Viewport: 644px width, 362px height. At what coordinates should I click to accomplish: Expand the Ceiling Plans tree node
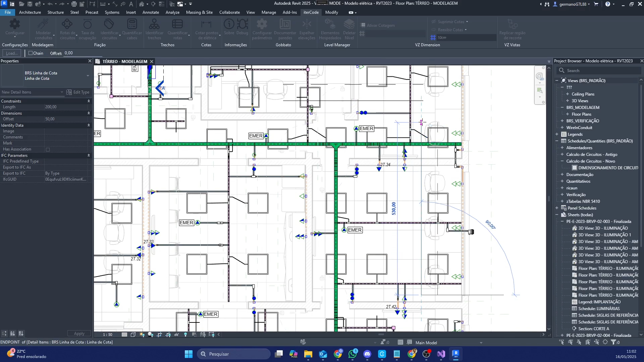568,94
